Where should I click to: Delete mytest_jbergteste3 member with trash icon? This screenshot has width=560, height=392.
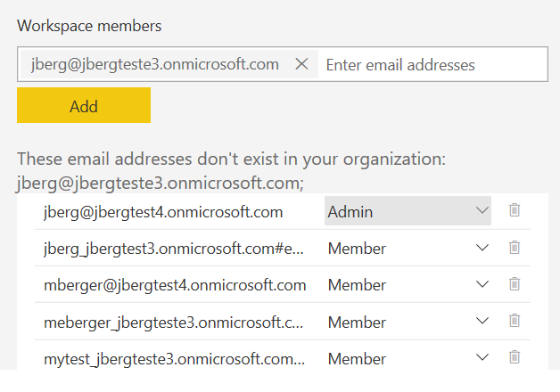pos(515,357)
